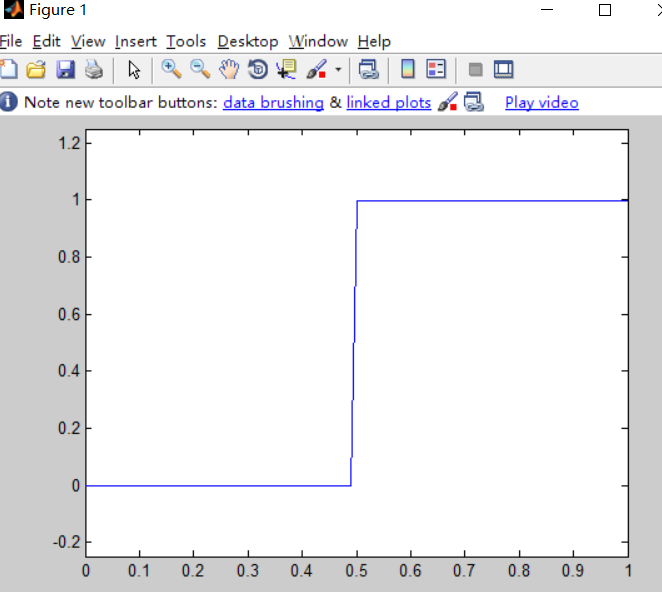This screenshot has width=662, height=592.
Task: Hide plot tools gray square icon
Action: pyautogui.click(x=475, y=70)
